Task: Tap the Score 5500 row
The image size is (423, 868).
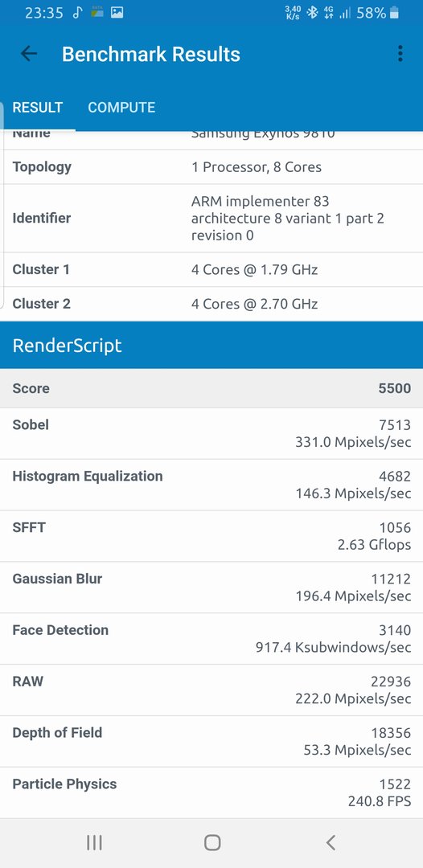Action: [211, 388]
